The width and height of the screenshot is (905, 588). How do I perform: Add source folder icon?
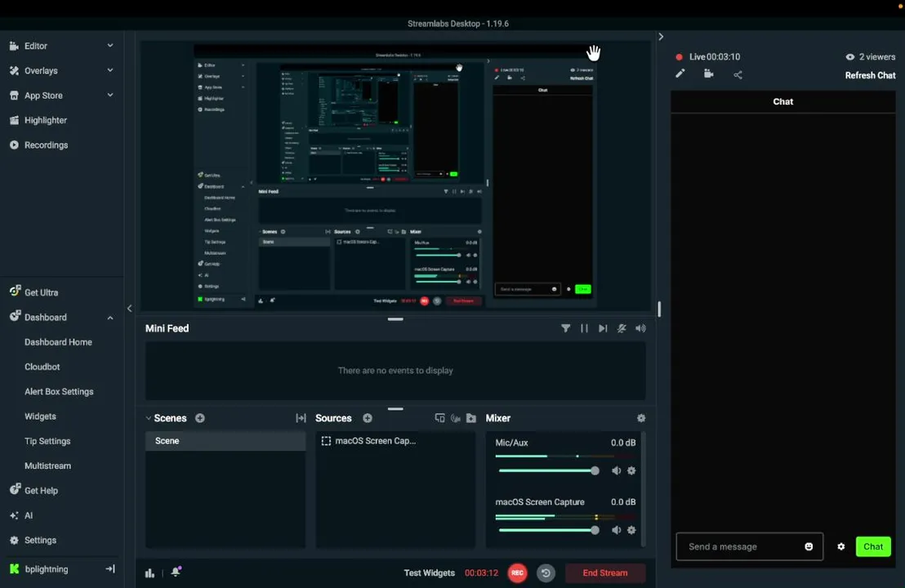471,418
